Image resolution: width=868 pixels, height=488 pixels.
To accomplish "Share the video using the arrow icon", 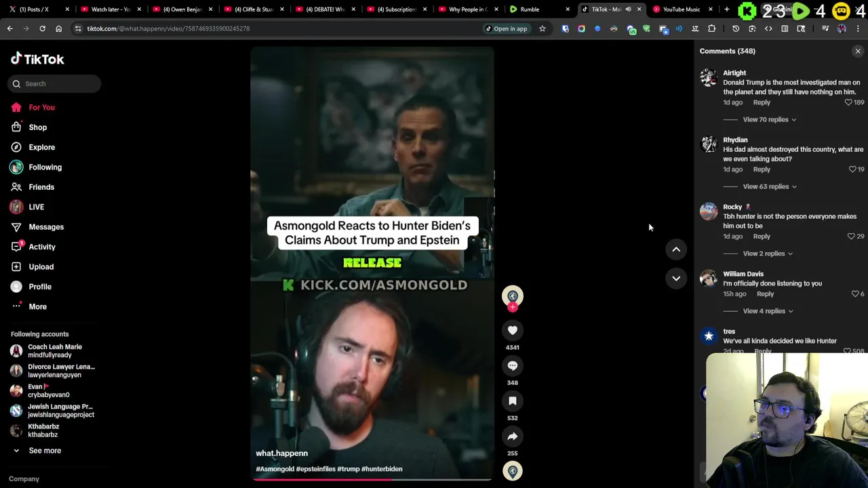I will coord(513,436).
